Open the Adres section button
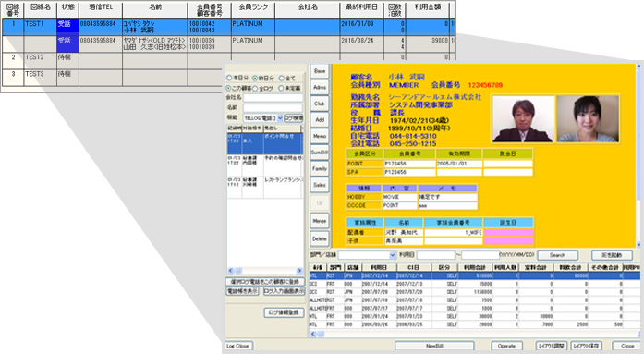The image size is (644, 354). [320, 88]
